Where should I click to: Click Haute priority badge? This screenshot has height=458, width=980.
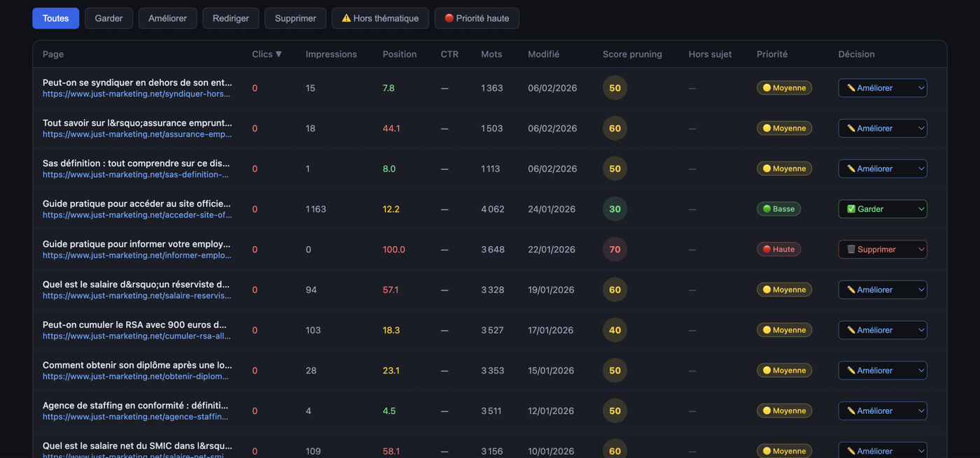[778, 249]
